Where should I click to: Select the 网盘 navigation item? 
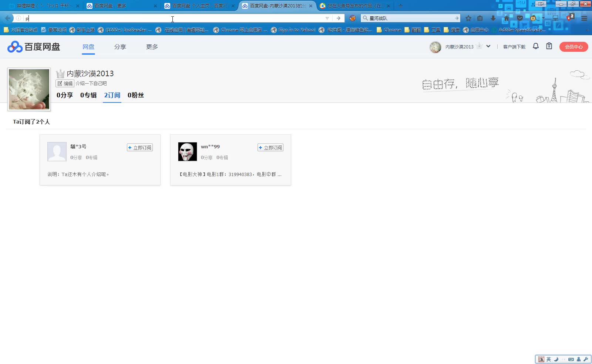pos(88,47)
